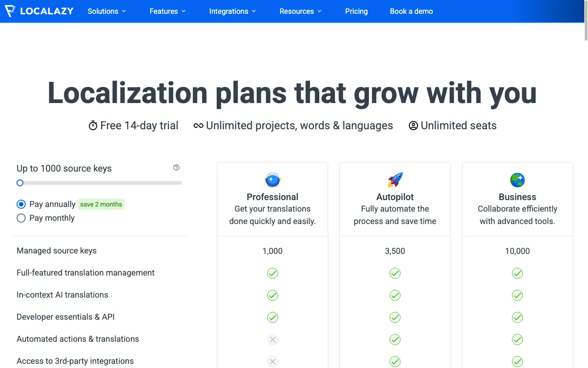Select the Pay annually radio option

(x=21, y=204)
